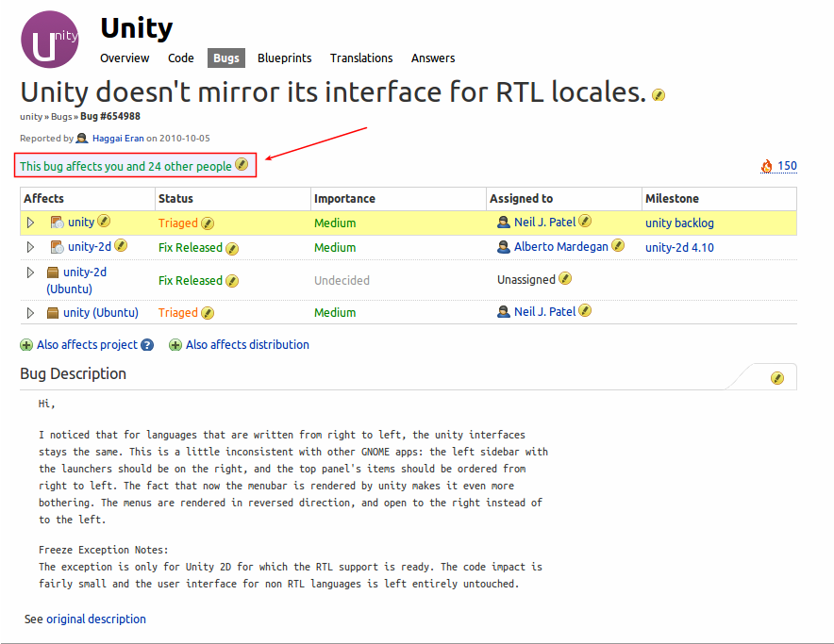Edit Triaged status pencil in unity row
Screen dimensions: 834x644
tap(208, 223)
